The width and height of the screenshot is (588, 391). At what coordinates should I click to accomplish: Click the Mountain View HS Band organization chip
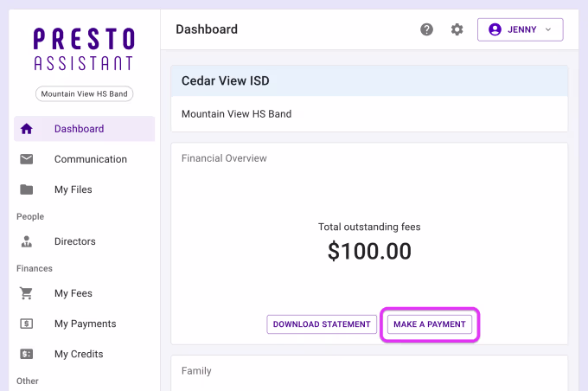[84, 93]
